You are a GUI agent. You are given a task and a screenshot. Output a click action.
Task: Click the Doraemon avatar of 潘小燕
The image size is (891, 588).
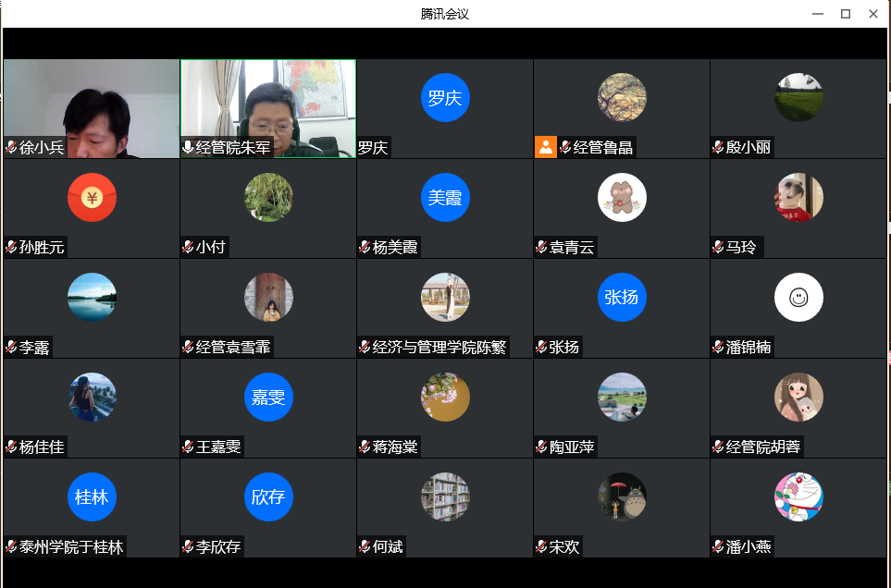798,496
